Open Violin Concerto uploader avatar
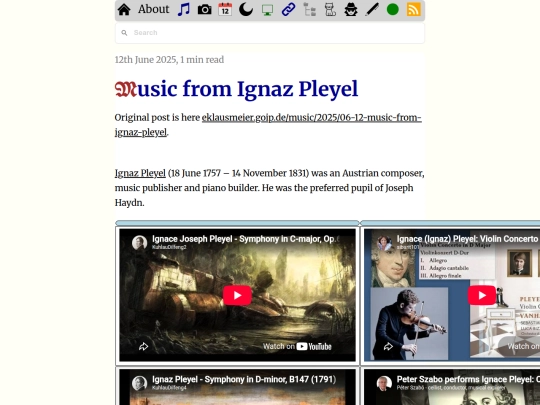The height and width of the screenshot is (405, 540). (384, 242)
